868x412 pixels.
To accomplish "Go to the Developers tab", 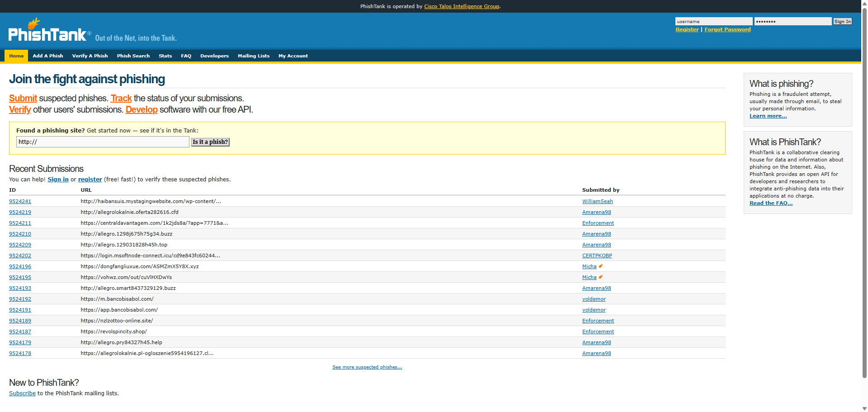I will point(215,56).
